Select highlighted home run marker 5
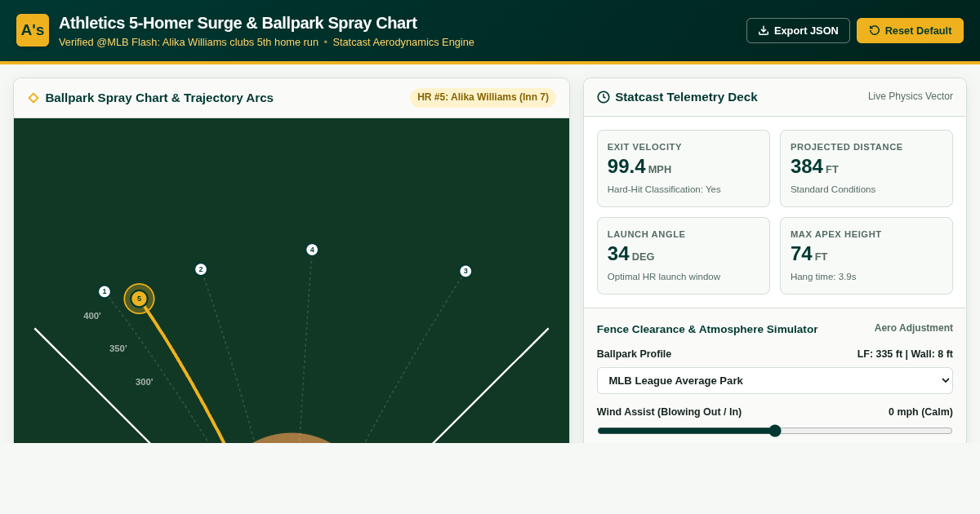This screenshot has width=980, height=514. coord(139,299)
